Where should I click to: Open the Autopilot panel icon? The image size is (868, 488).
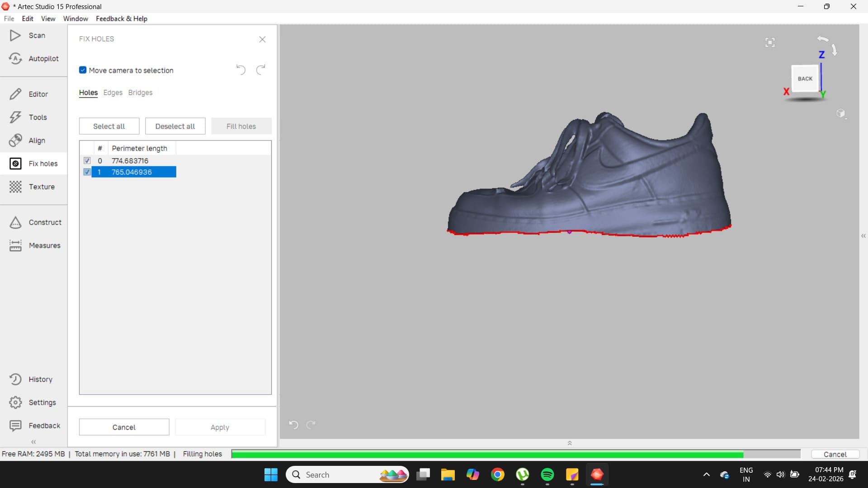pyautogui.click(x=15, y=58)
